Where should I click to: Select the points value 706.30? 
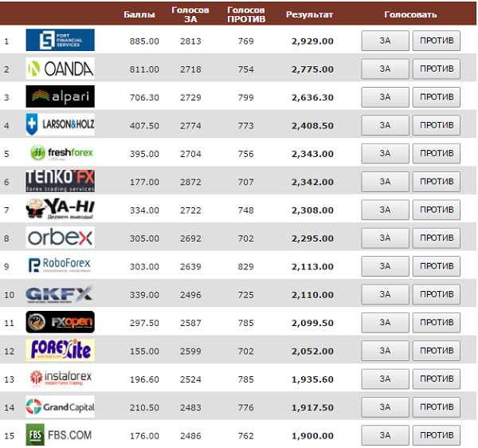coord(144,97)
